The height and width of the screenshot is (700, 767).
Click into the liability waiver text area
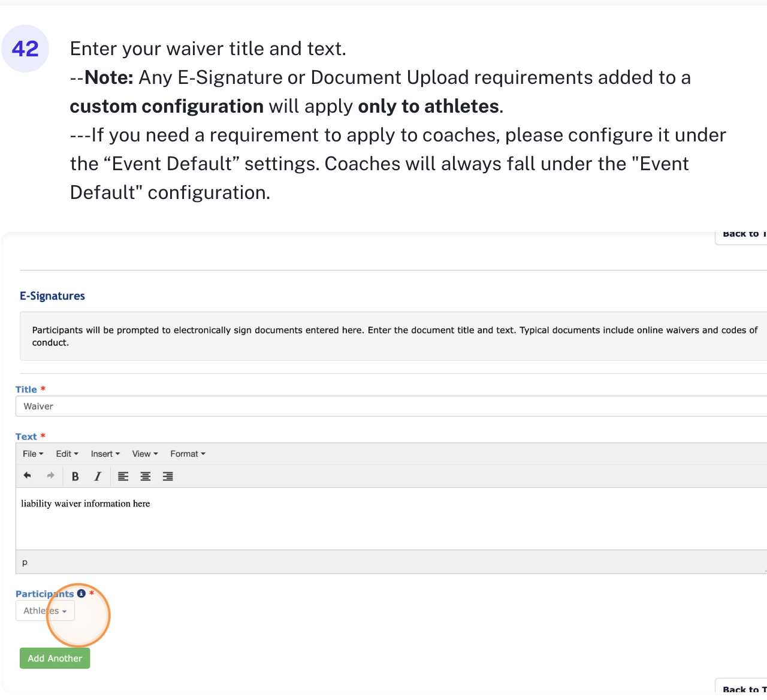[389, 518]
